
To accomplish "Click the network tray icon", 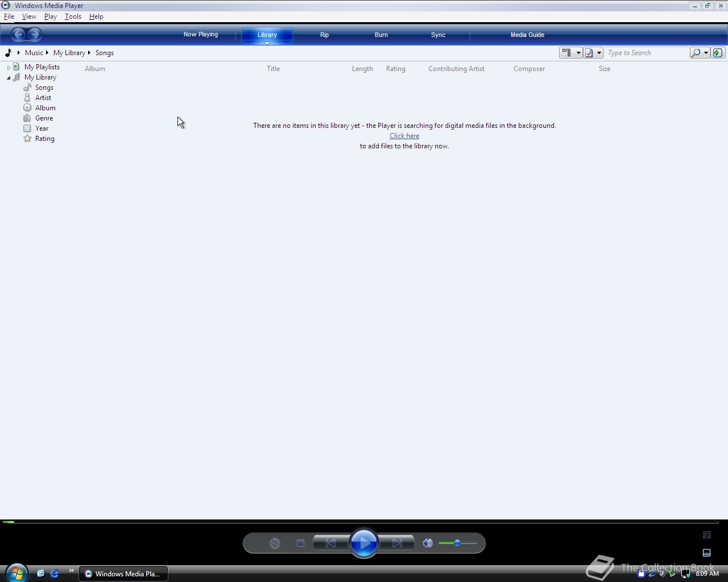I will (x=685, y=573).
